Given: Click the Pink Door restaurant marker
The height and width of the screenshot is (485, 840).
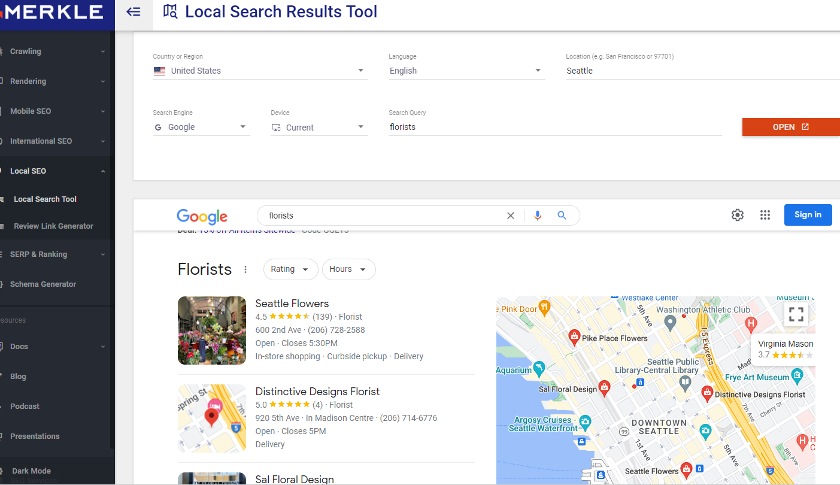Looking at the screenshot, I should coord(544,307).
